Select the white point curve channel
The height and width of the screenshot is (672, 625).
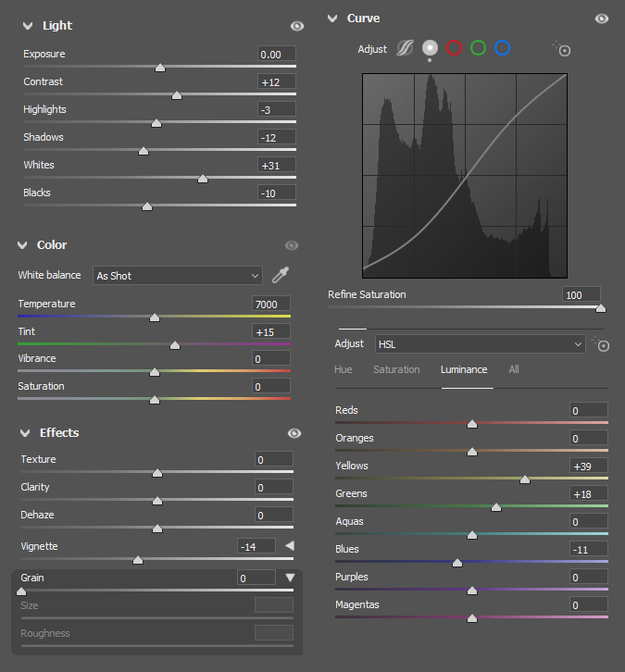(x=430, y=48)
